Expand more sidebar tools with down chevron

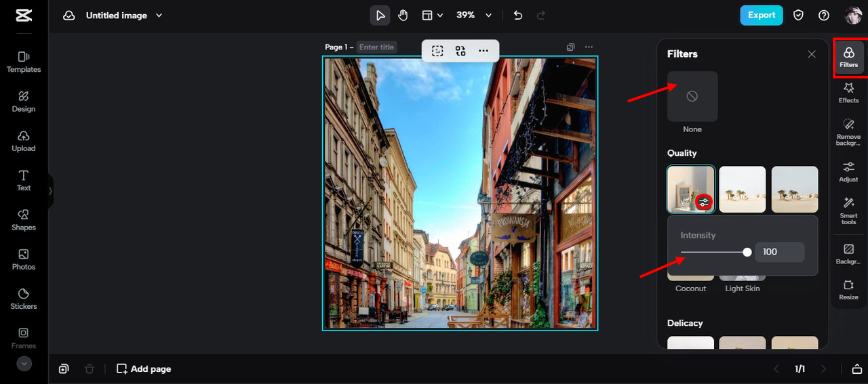click(x=24, y=364)
